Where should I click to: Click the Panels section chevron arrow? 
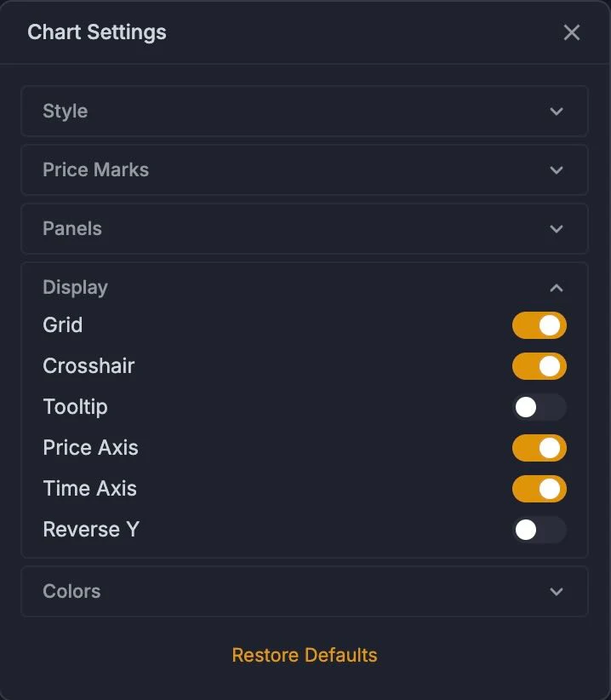(x=557, y=229)
